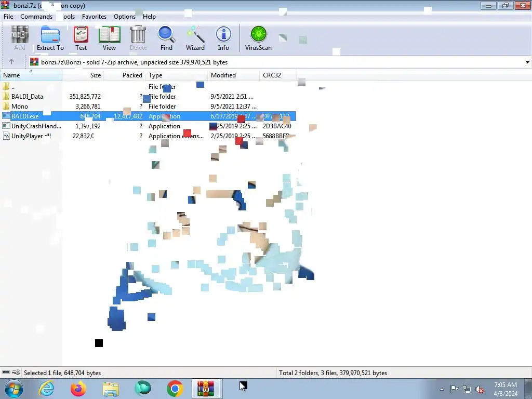Screen dimensions: 532x399
Task: Open the Windows Start menu
Action: tap(14, 389)
